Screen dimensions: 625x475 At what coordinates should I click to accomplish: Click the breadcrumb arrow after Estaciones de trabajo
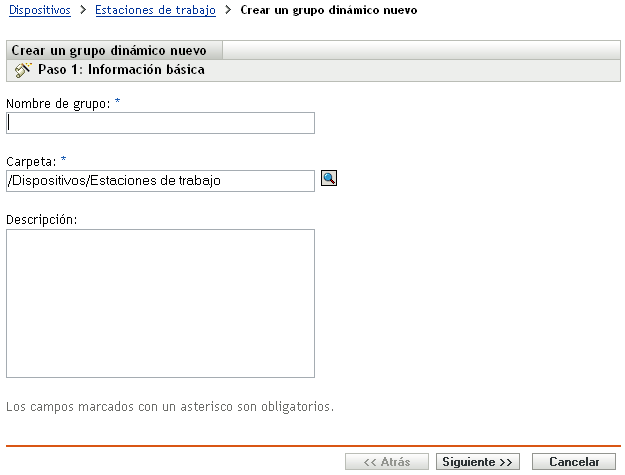pyautogui.click(x=229, y=10)
